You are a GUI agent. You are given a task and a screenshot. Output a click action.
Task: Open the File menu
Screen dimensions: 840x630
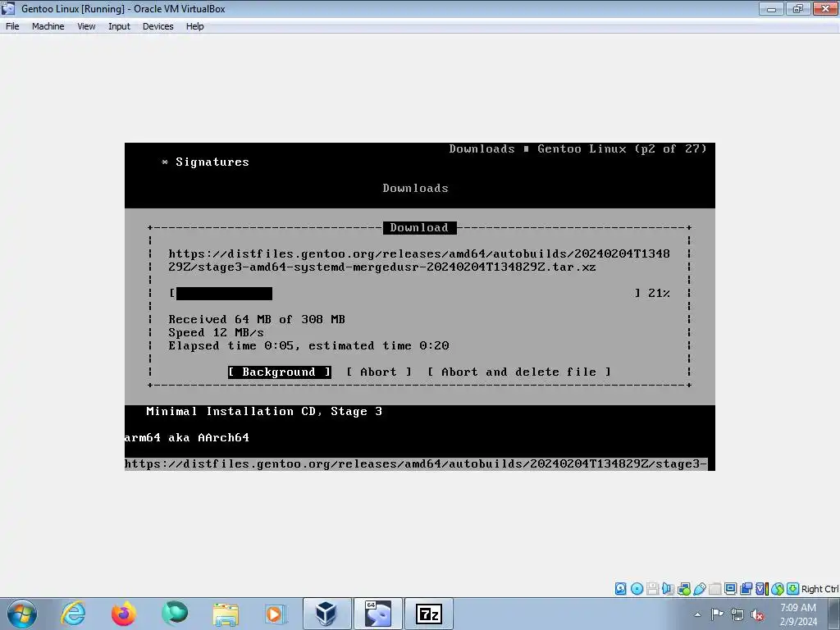pos(12,26)
